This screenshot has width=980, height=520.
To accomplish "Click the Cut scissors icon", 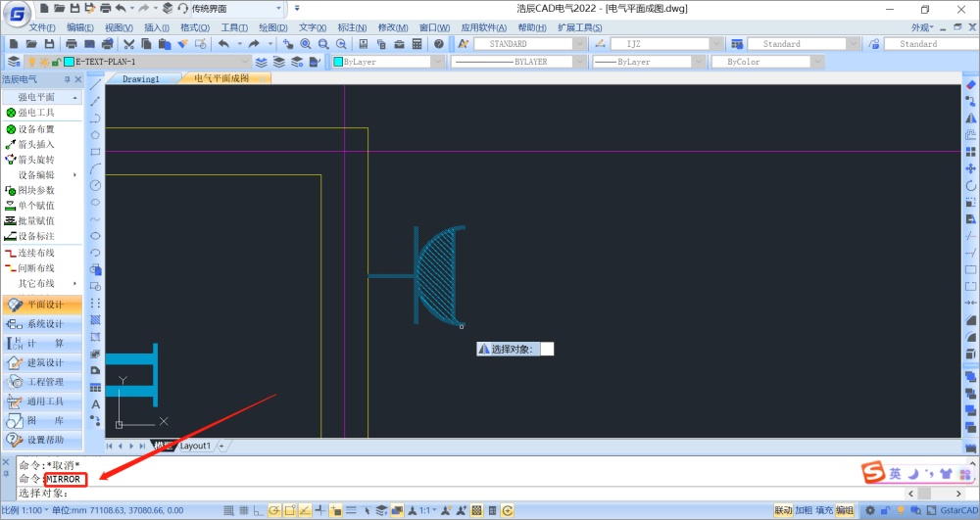I will 129,44.
